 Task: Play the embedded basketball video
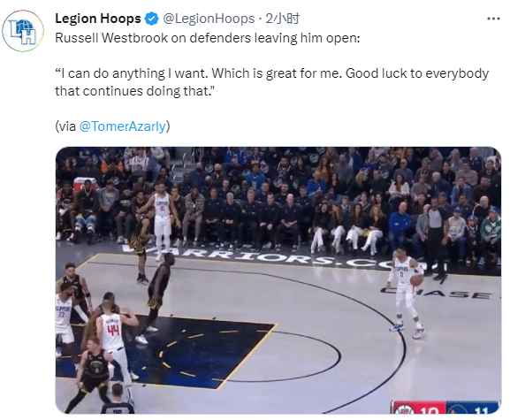(278, 280)
